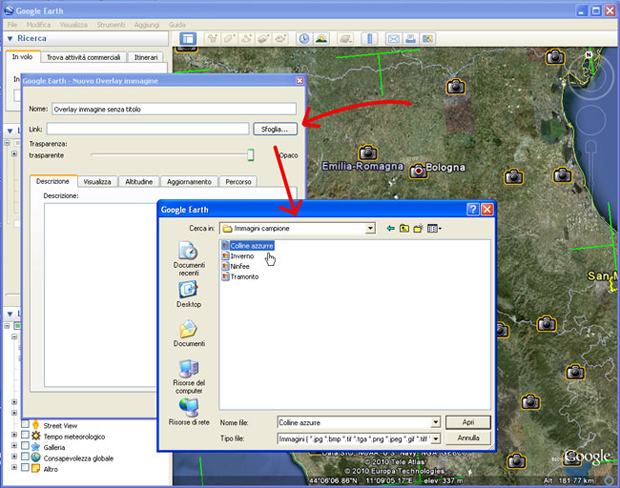Open the Modifica menu
The height and width of the screenshot is (488, 620).
[x=38, y=25]
